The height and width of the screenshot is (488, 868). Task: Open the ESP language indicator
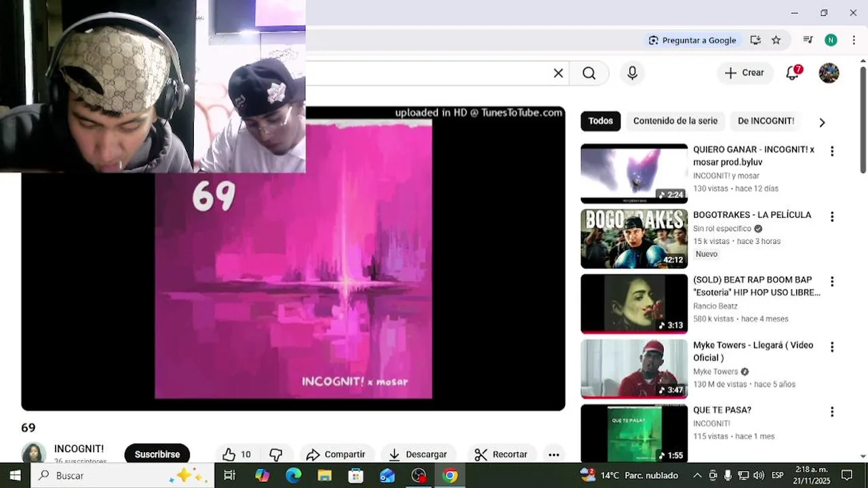click(x=778, y=475)
